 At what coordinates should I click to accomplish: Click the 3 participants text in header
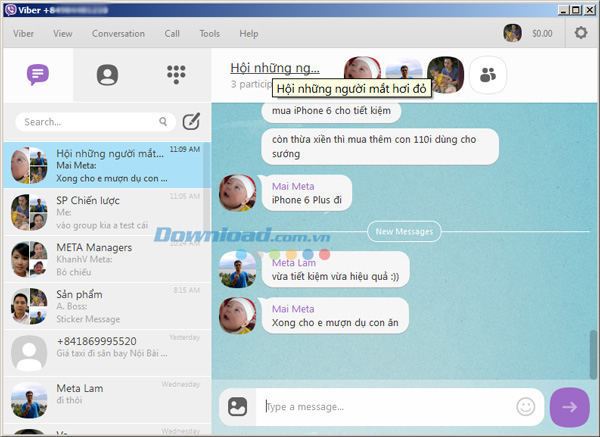click(251, 84)
